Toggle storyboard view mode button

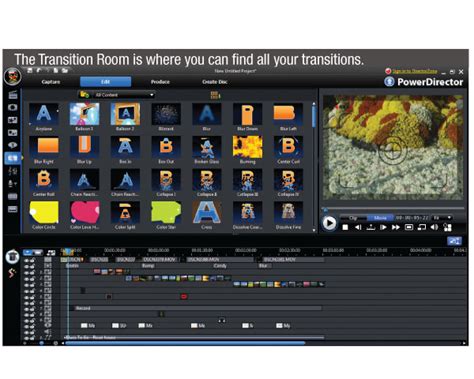coord(38,252)
